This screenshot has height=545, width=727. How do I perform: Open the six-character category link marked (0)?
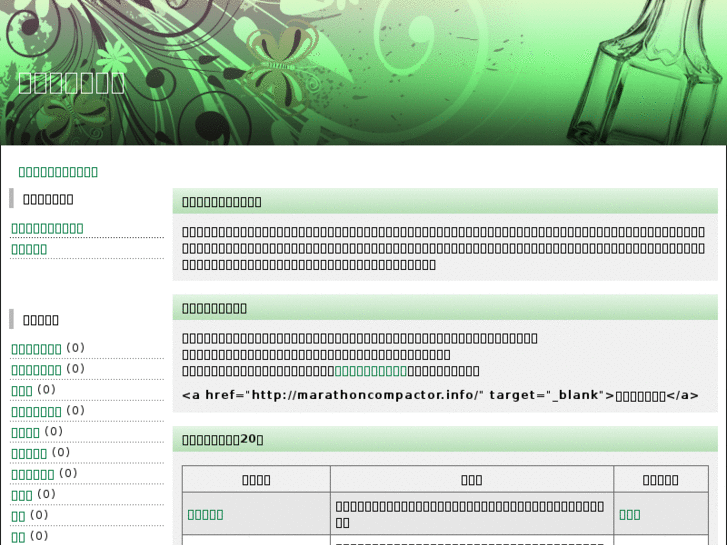33,474
